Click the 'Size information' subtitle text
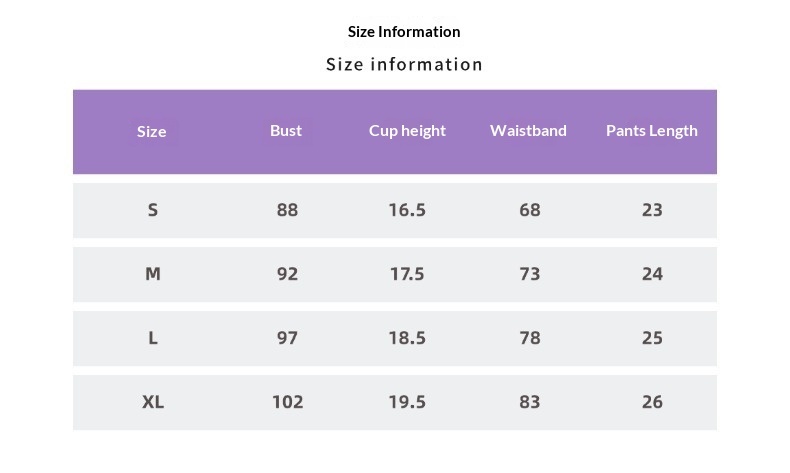 (x=404, y=65)
